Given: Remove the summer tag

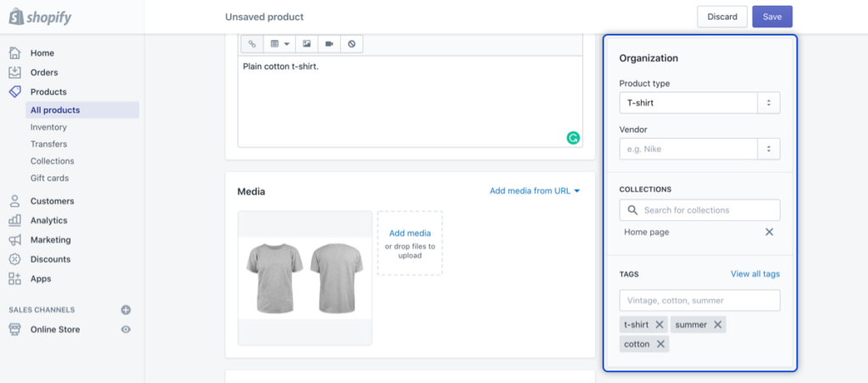Looking at the screenshot, I should [717, 325].
